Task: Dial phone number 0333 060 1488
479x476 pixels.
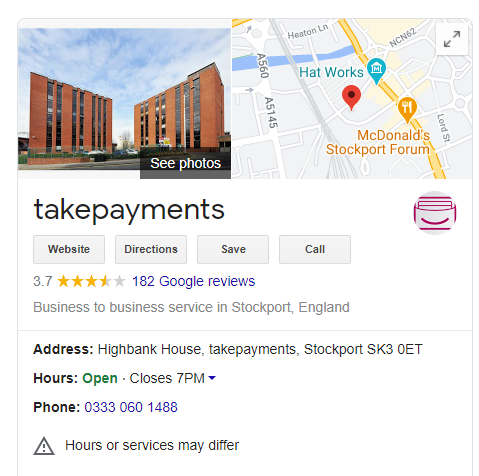Action: click(131, 407)
